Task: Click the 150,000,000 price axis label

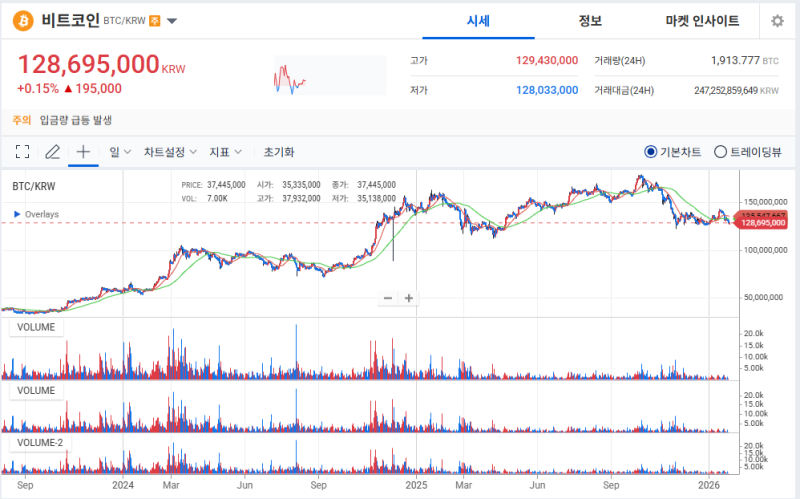Action: point(765,202)
